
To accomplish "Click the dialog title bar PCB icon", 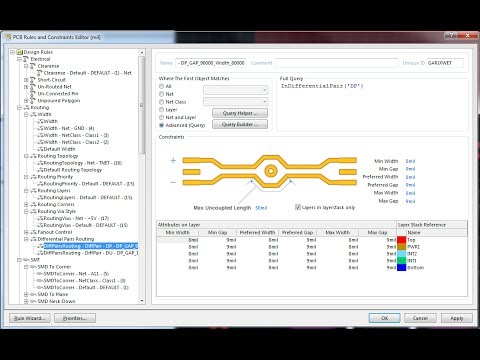I will [7, 37].
